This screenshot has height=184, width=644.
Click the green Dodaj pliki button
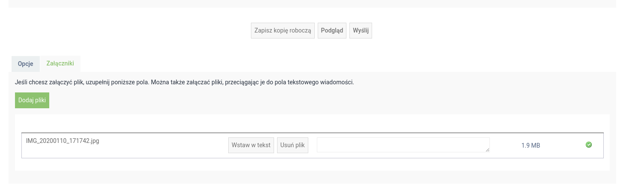click(32, 100)
